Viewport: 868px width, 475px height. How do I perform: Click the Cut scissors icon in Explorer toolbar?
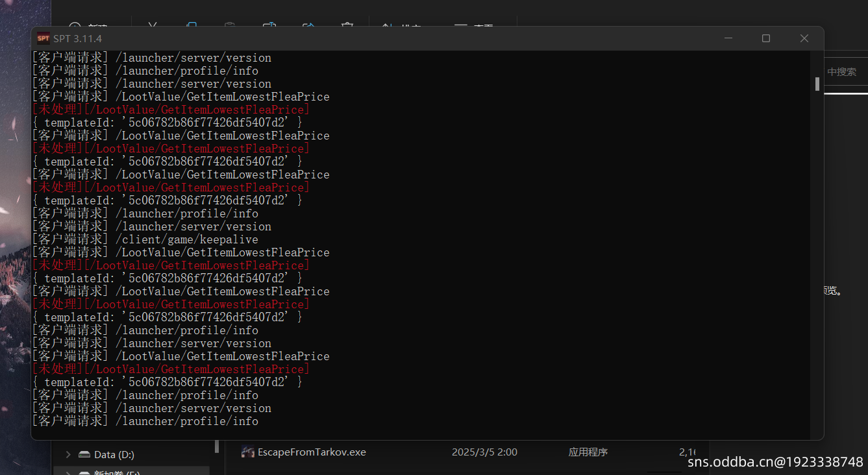tap(153, 26)
